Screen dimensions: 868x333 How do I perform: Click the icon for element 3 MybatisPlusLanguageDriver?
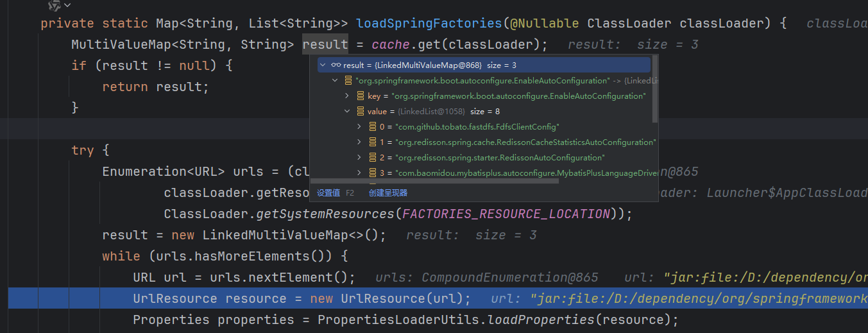[x=373, y=173]
